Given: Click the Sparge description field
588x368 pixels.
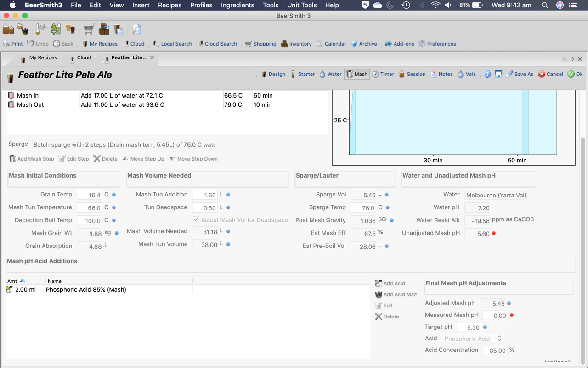Looking at the screenshot, I should [x=124, y=144].
